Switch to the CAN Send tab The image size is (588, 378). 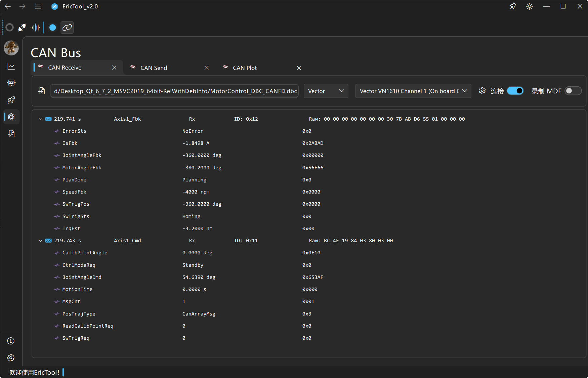(154, 68)
